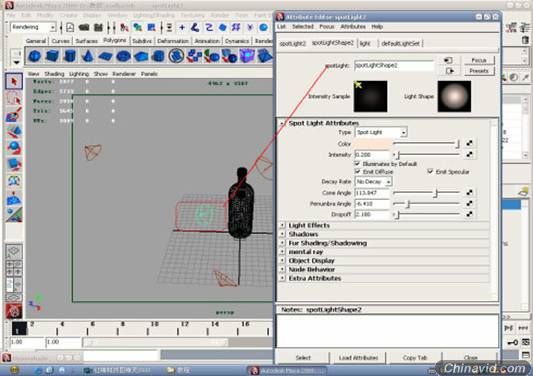
Task: Click the Cone Angle slider handle
Action: 435,193
